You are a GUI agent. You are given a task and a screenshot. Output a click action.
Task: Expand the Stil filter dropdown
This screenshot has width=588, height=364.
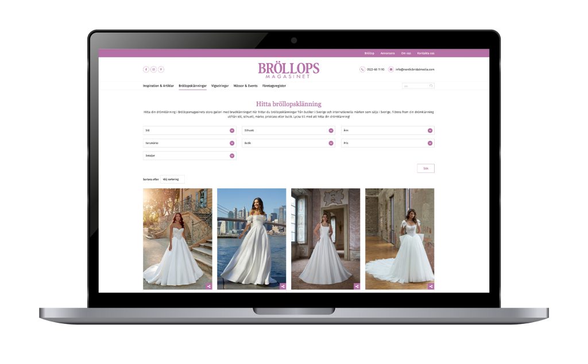coord(189,130)
